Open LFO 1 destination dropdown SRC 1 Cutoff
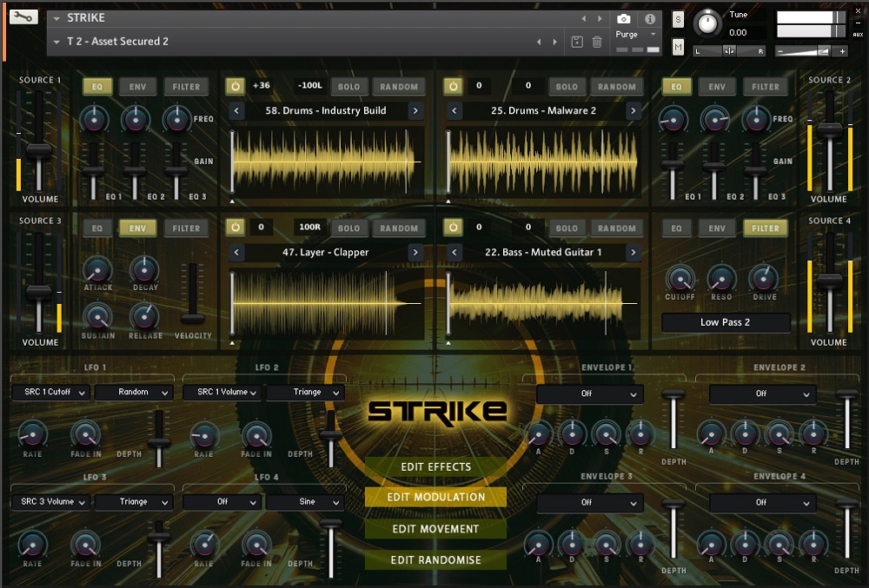Viewport: 869px width, 588px height. 50,392
